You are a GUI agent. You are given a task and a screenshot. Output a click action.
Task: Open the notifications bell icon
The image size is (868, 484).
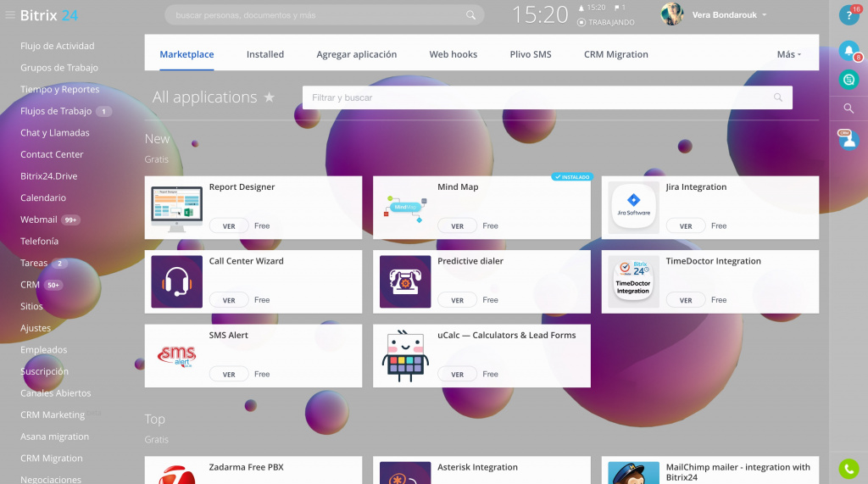(x=848, y=51)
